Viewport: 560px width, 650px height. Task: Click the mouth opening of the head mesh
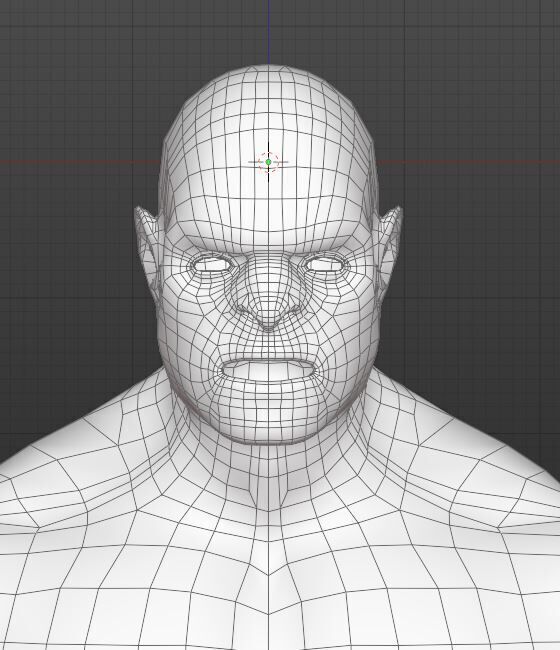tap(268, 369)
